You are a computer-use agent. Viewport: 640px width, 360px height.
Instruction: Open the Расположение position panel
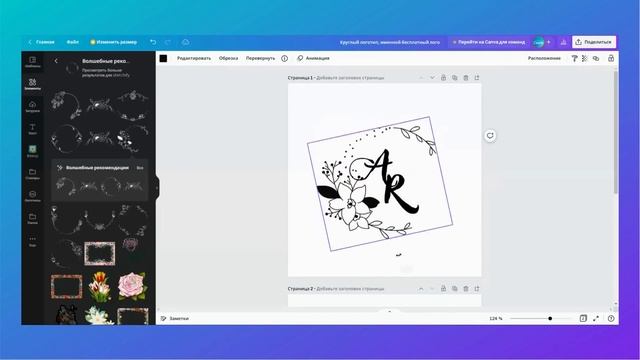tap(544, 58)
